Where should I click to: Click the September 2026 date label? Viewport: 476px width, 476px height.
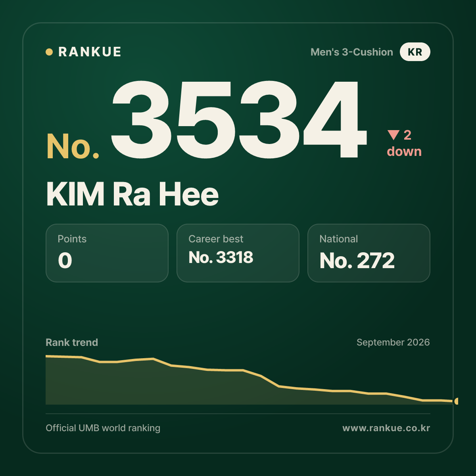coord(393,342)
